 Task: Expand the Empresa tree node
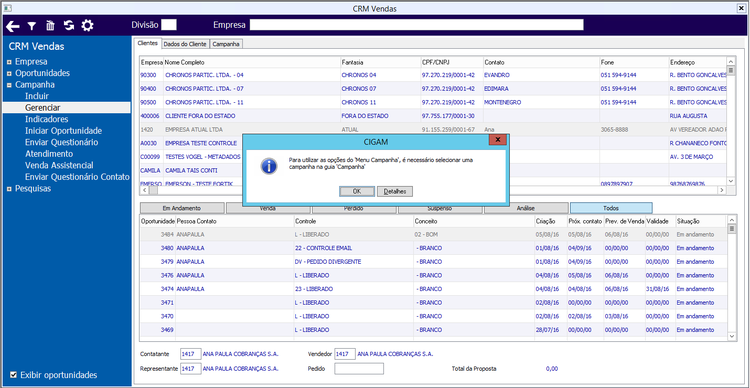click(10, 62)
